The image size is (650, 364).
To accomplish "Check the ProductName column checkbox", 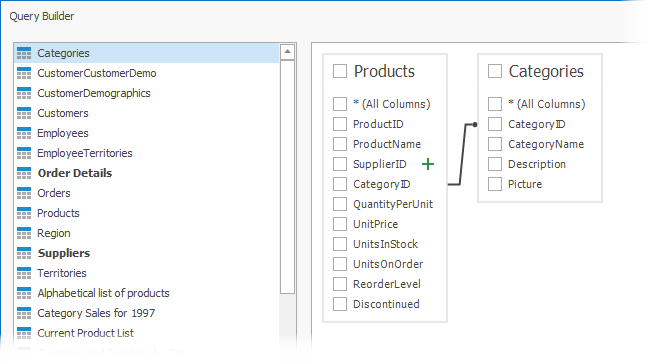I will pos(340,144).
